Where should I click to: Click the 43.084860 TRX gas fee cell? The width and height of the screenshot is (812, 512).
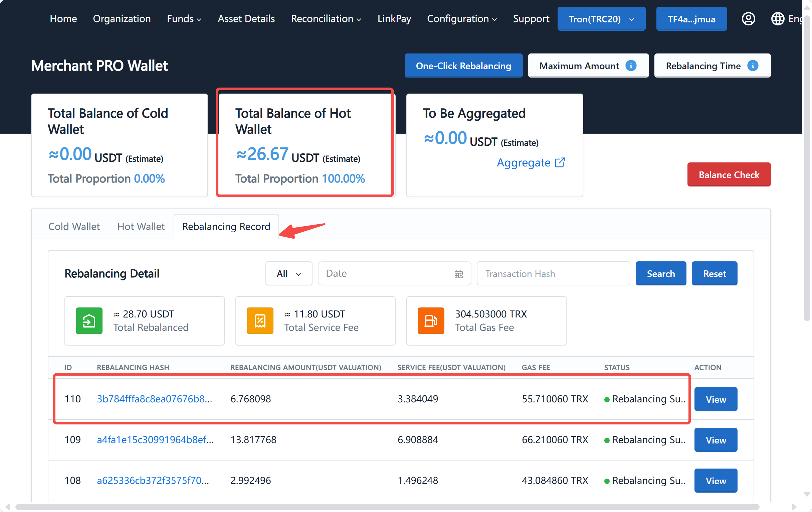[x=555, y=481]
